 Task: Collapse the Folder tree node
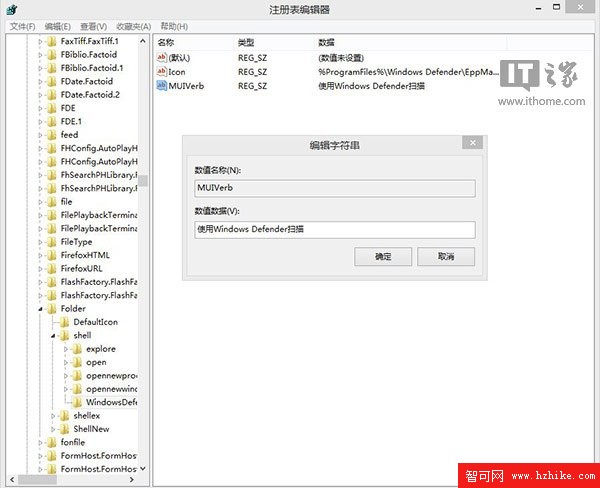coord(40,309)
